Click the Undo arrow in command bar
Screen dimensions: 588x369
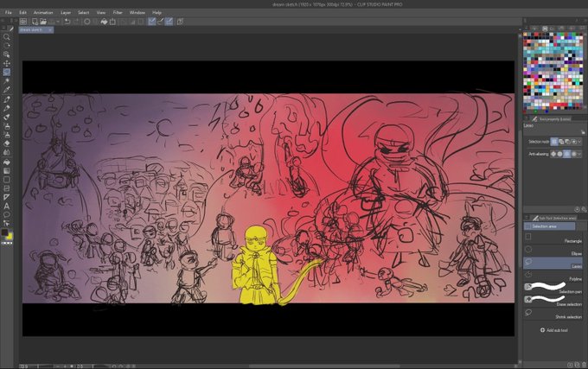click(x=67, y=22)
